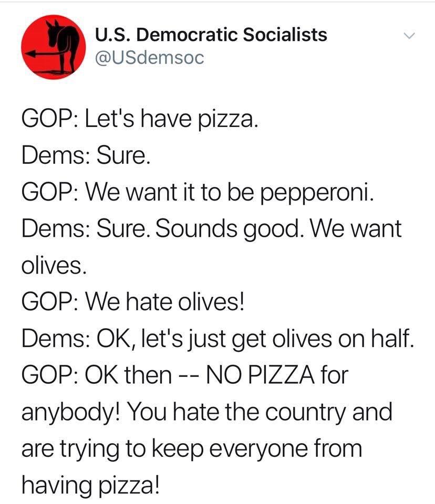The width and height of the screenshot is (435, 504).
Task: Click the line "GOP: Let's have pizza."
Action: [140, 122]
